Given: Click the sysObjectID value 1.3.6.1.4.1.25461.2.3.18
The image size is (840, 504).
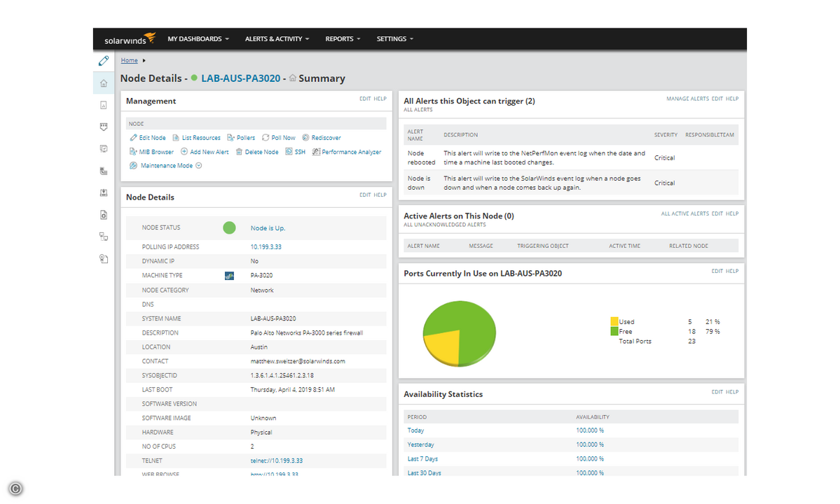Looking at the screenshot, I should pos(282,376).
